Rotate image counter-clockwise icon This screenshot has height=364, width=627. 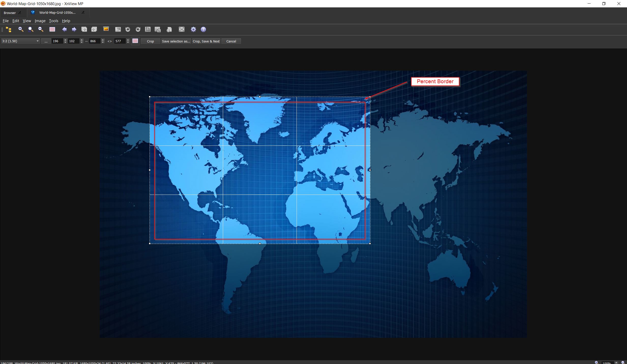pyautogui.click(x=128, y=30)
